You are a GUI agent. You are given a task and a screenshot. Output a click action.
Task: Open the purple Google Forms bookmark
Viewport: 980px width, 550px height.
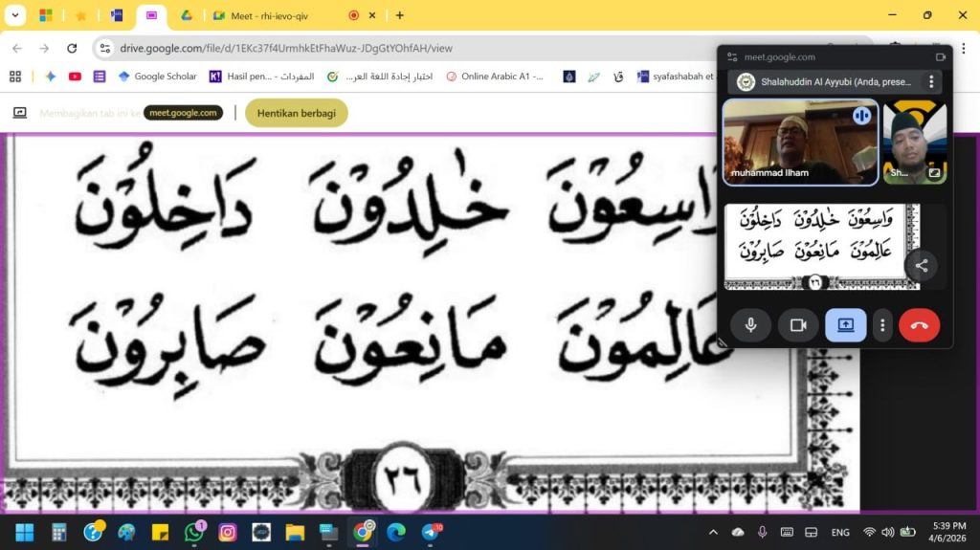click(100, 77)
